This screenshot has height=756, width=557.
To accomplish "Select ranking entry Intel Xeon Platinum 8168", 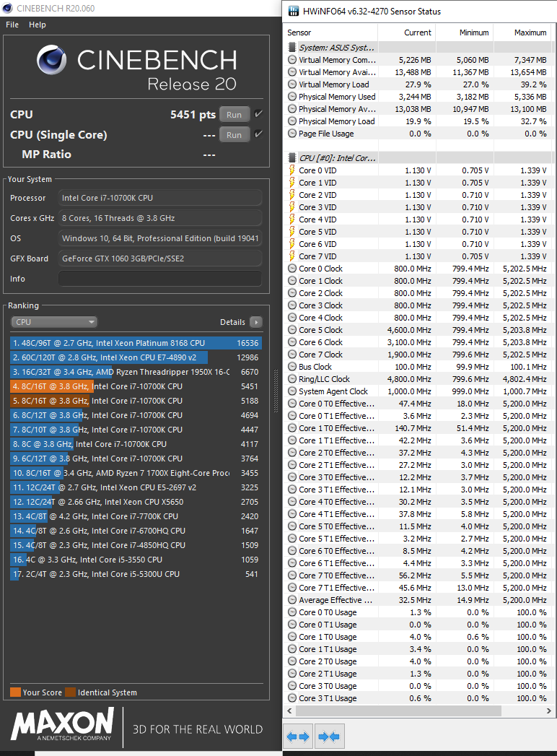I will pos(136,343).
